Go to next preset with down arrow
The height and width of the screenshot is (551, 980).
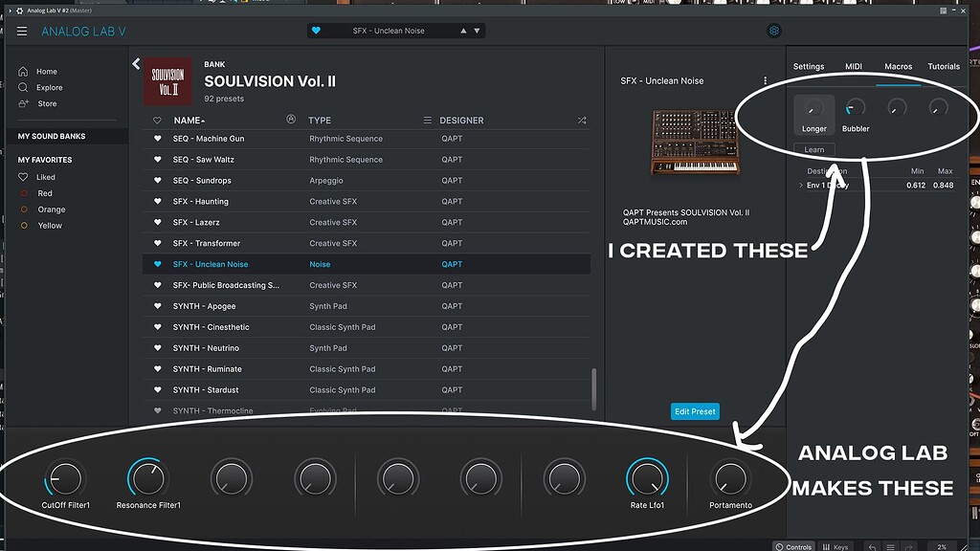[x=477, y=31]
